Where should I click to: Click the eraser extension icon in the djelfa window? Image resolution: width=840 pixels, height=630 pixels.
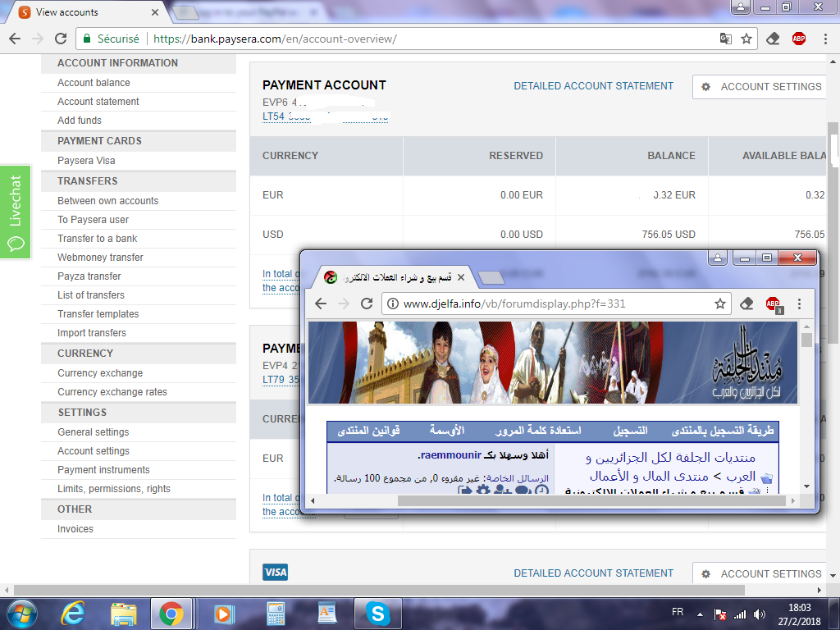coord(746,304)
